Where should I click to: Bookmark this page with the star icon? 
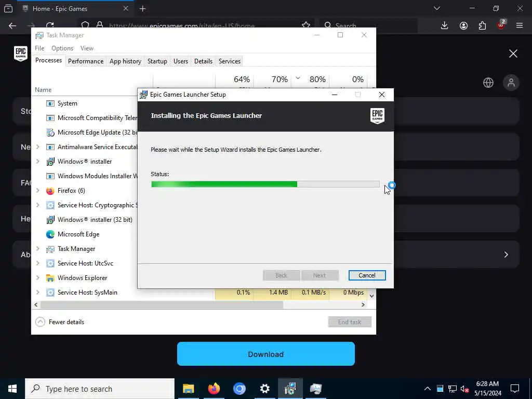(x=305, y=25)
